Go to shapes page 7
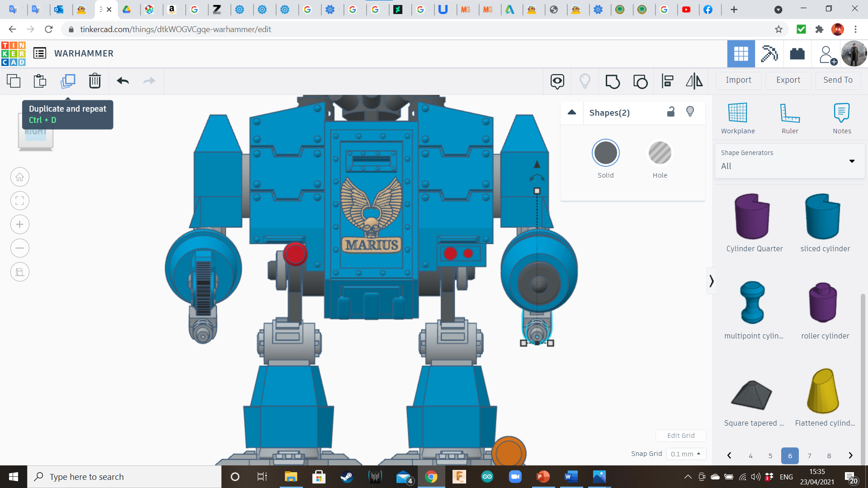The height and width of the screenshot is (488, 868). (809, 455)
